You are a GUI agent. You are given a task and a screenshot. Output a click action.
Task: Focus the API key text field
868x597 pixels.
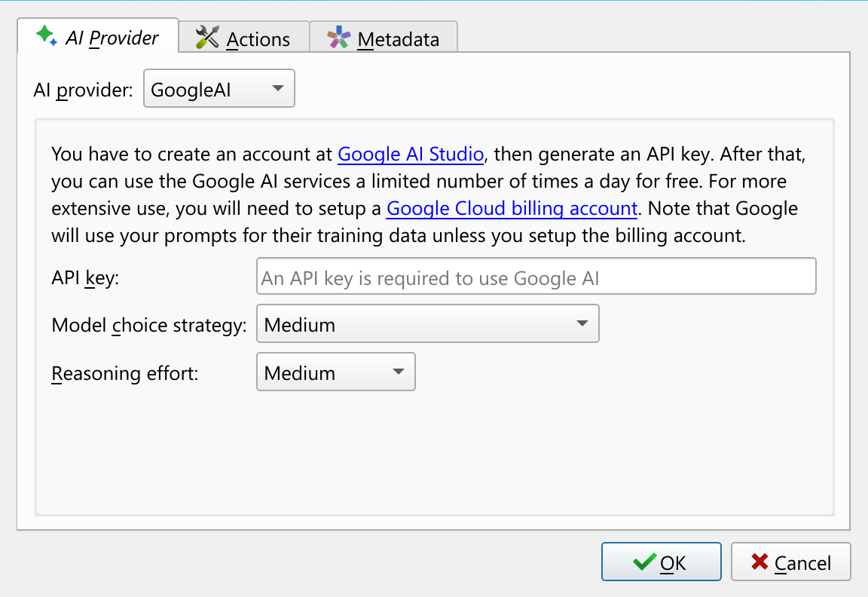[536, 278]
